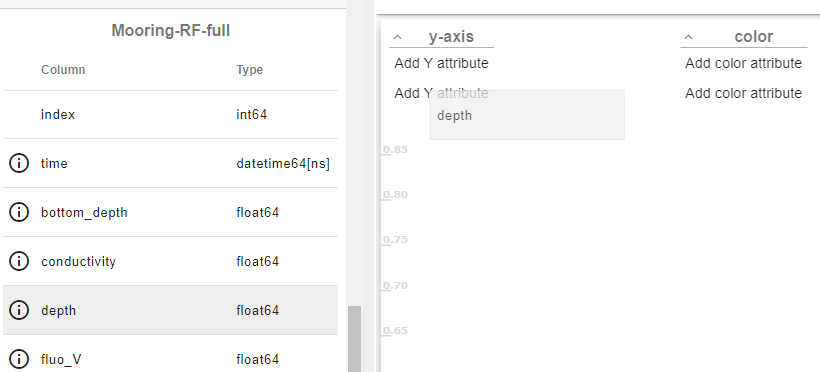Open info icon for conductivity column
Viewport: 820px width, 372px height.
pyautogui.click(x=19, y=261)
